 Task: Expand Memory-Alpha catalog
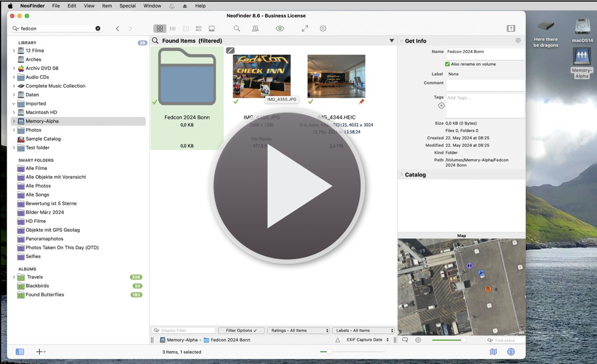[14, 121]
